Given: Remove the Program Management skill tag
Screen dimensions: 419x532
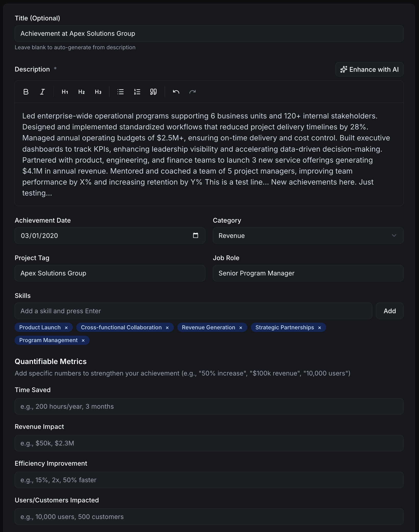Looking at the screenshot, I should pyautogui.click(x=83, y=341).
